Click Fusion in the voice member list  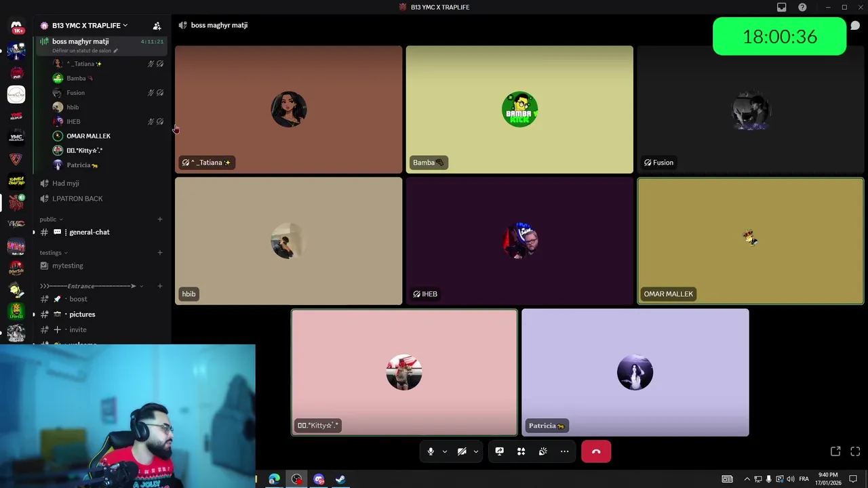pos(108,93)
